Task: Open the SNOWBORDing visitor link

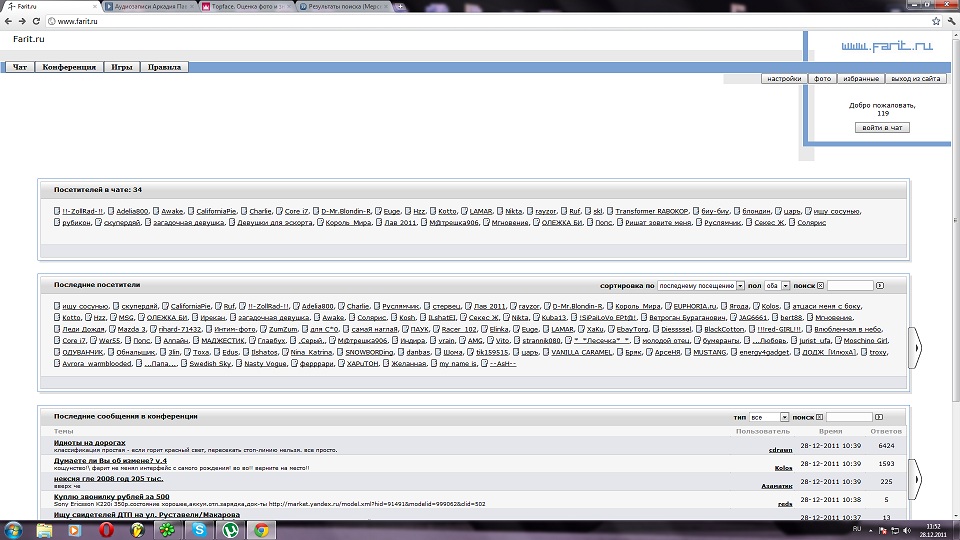Action: click(369, 352)
